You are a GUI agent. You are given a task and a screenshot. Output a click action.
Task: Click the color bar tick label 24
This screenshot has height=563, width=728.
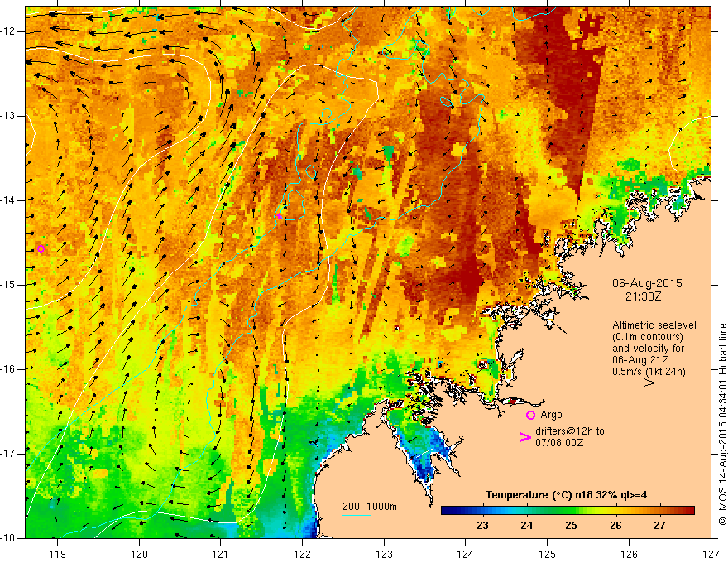tap(526, 526)
